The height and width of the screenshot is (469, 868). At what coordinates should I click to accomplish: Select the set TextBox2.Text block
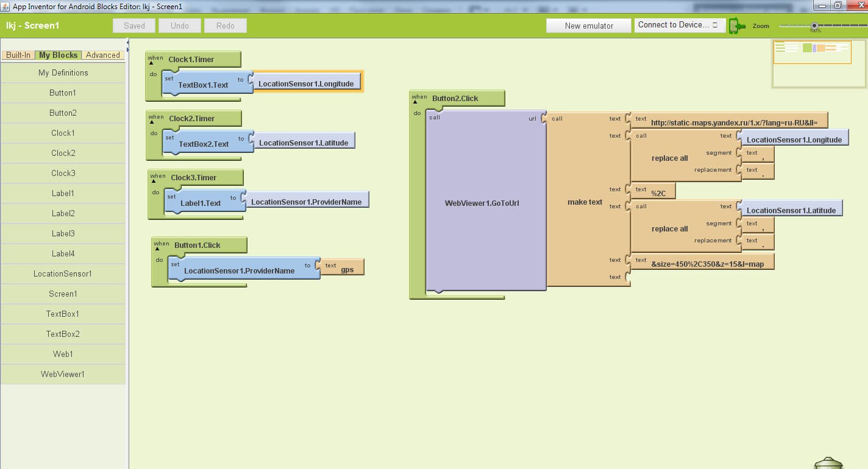208,143
